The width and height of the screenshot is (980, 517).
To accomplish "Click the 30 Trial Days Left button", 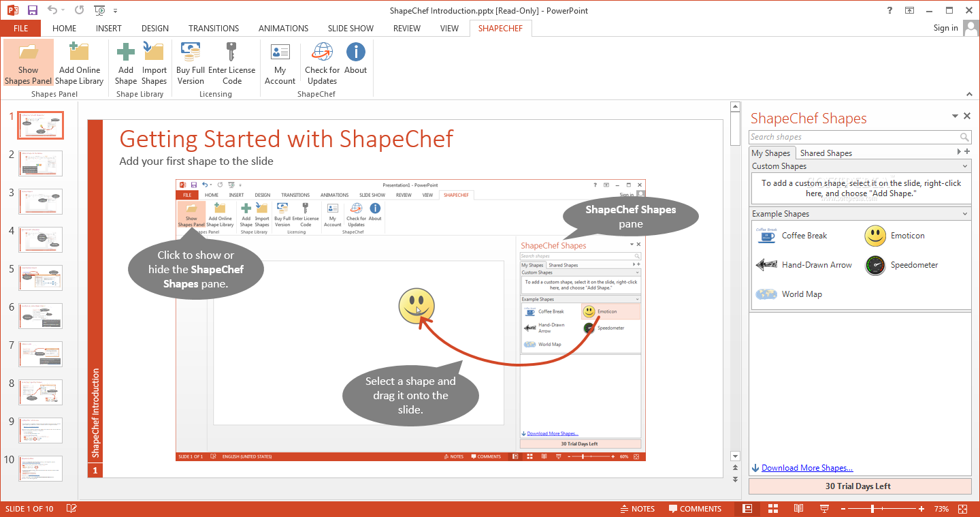I will coord(860,486).
